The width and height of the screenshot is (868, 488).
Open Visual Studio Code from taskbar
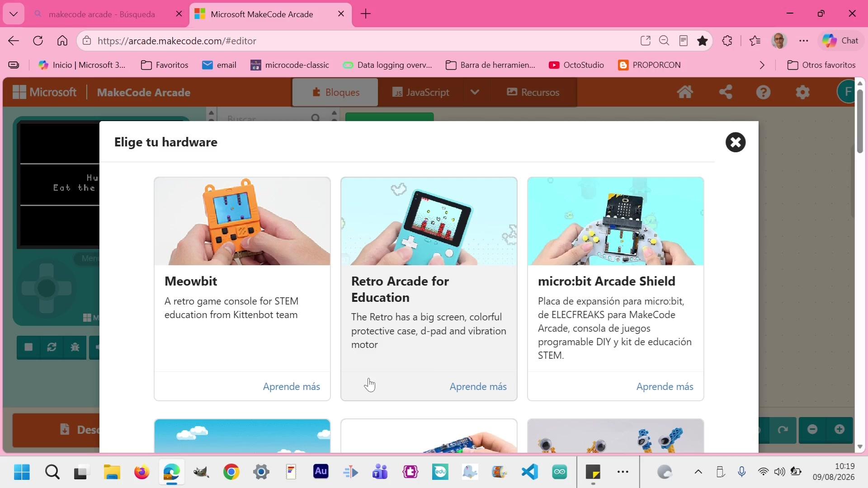click(x=529, y=472)
